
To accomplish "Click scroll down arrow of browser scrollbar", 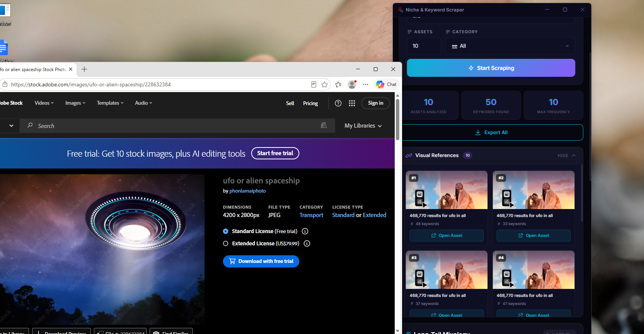I will pyautogui.click(x=397, y=331).
